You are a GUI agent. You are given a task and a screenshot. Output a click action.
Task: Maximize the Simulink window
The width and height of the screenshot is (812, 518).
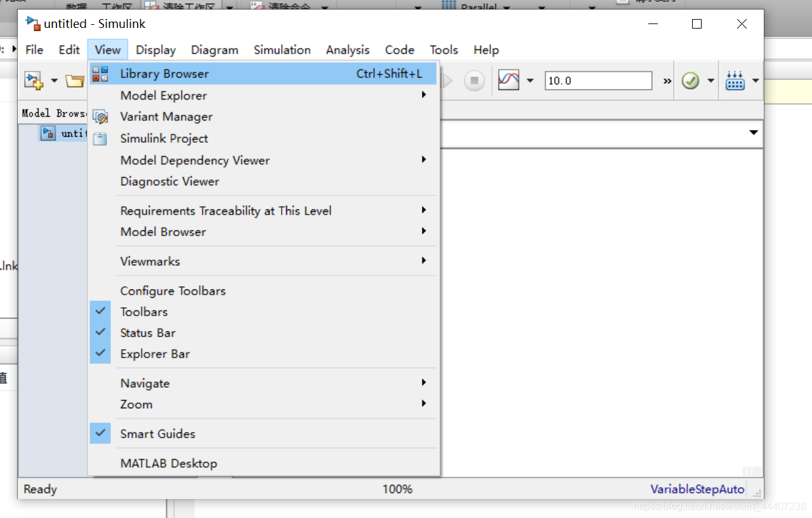[x=697, y=23]
